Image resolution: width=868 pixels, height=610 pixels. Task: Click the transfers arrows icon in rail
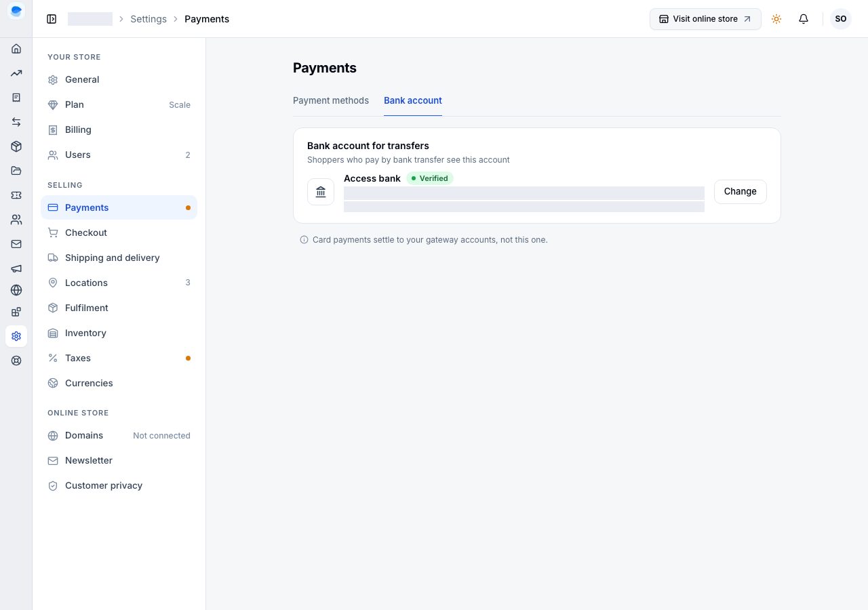[16, 122]
